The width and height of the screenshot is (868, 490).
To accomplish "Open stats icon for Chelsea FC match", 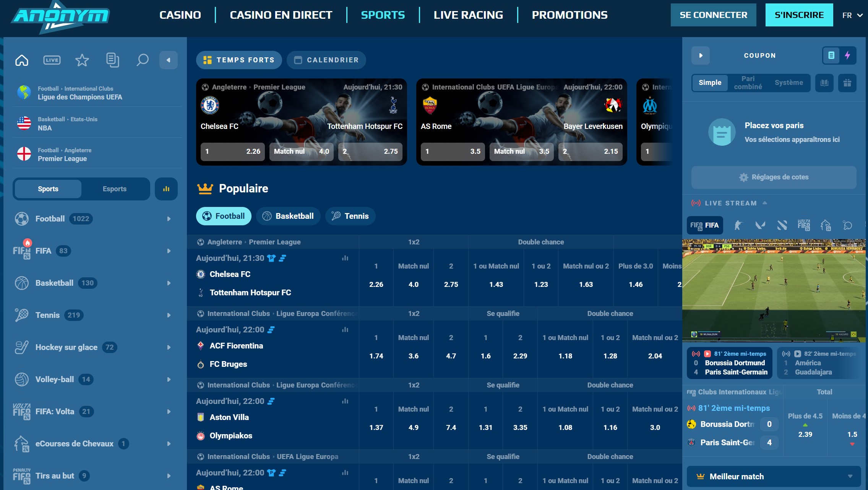I will point(345,258).
